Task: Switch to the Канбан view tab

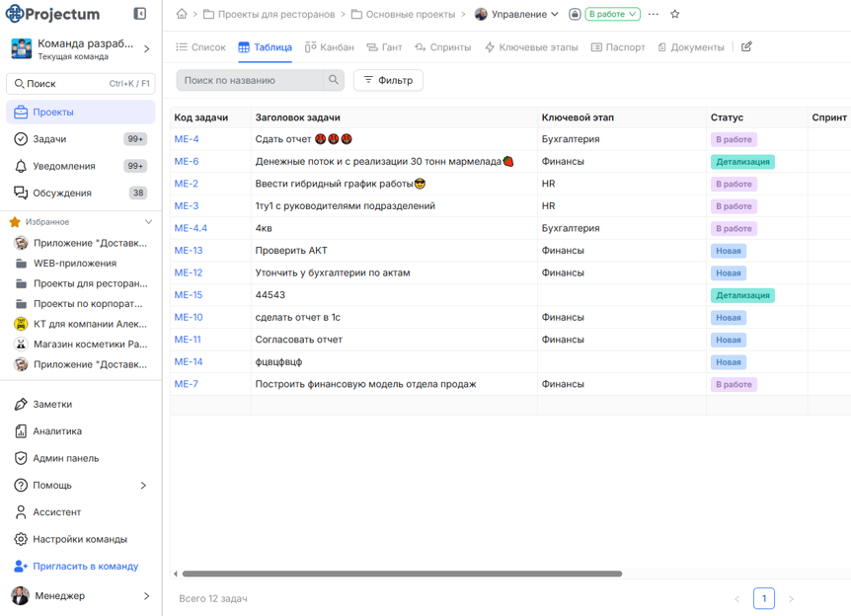Action: tap(330, 47)
